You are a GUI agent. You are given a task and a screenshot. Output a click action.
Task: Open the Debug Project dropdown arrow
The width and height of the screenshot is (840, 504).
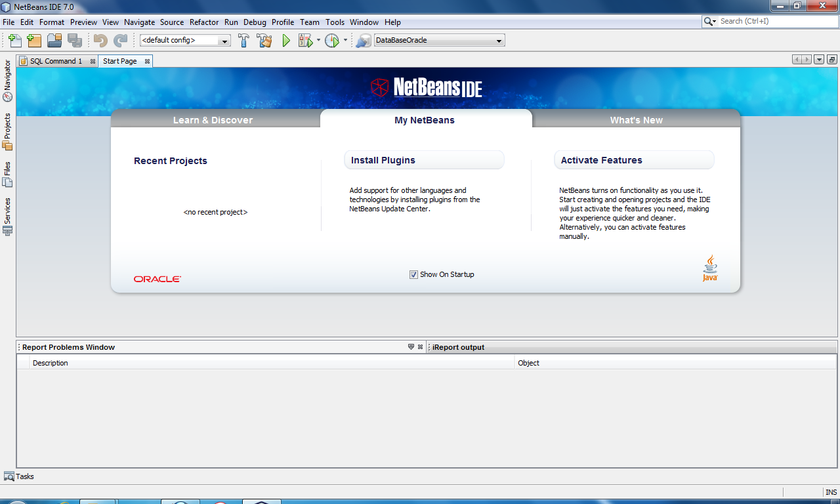[319, 40]
